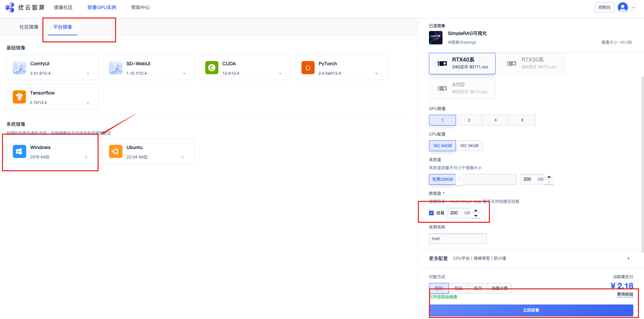The width and height of the screenshot is (644, 319).
Task: Select the Windows system image icon
Action: point(20,151)
